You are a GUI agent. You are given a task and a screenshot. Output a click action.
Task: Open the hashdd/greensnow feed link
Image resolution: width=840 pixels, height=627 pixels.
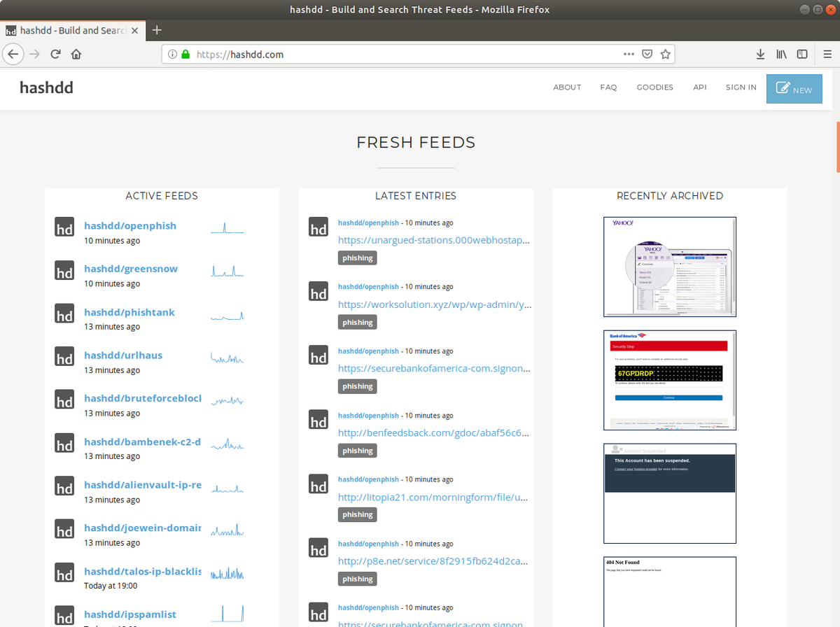tap(131, 269)
